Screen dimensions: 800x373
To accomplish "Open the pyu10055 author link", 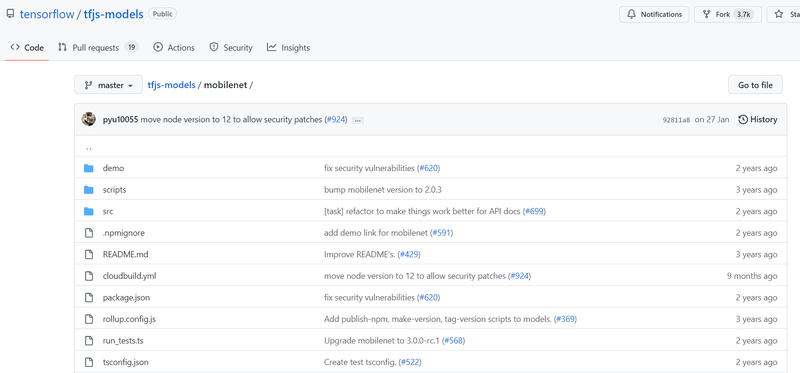I will click(x=120, y=119).
